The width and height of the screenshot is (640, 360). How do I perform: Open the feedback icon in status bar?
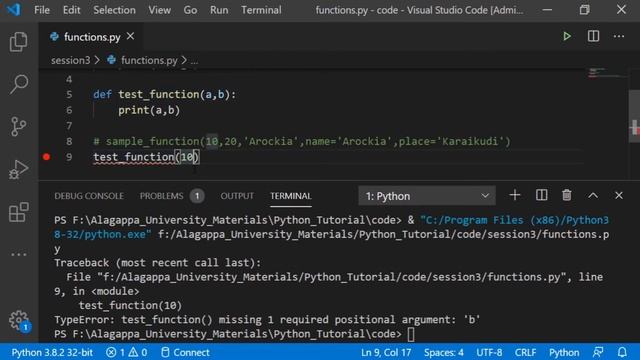pyautogui.click(x=598, y=352)
